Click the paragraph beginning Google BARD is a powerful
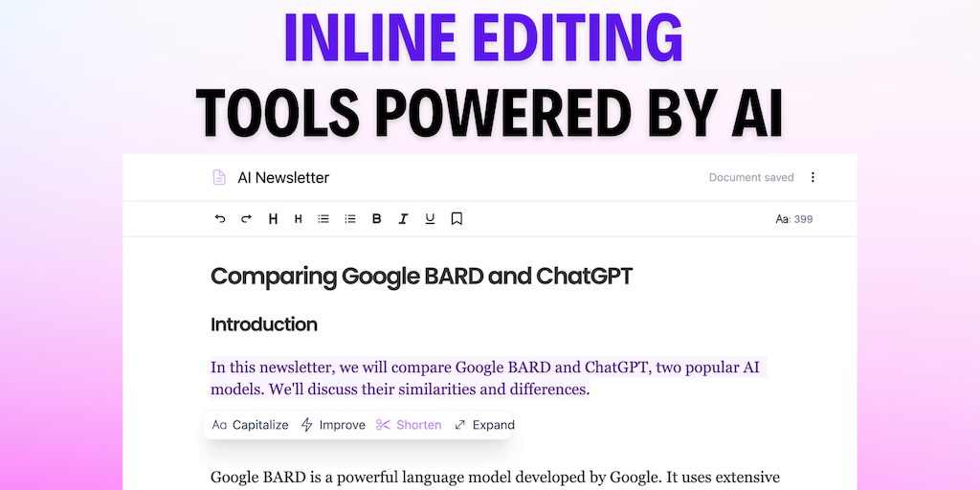Image resolution: width=980 pixels, height=490 pixels. pyautogui.click(x=495, y=479)
